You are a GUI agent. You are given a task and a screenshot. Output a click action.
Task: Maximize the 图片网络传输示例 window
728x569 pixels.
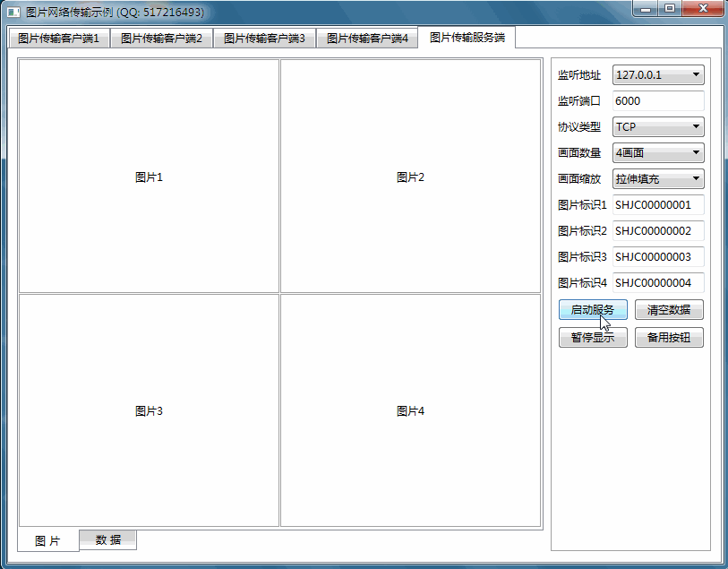click(670, 8)
